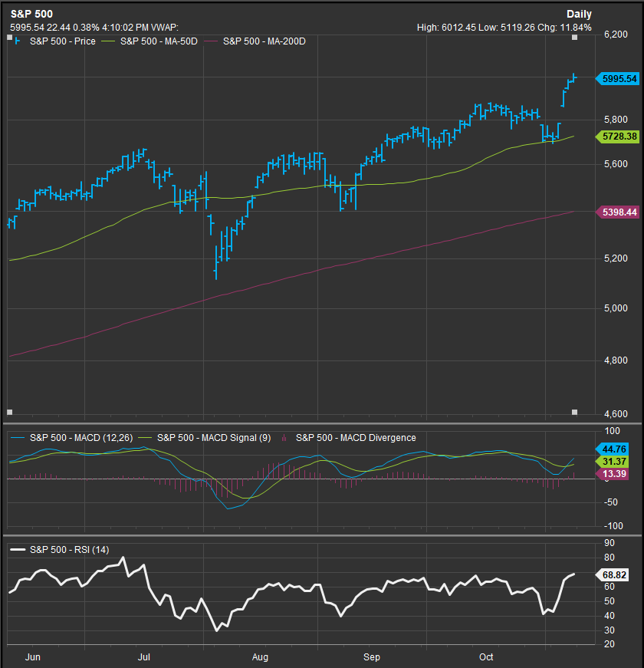Click the 4,600 price axis label

click(616, 414)
